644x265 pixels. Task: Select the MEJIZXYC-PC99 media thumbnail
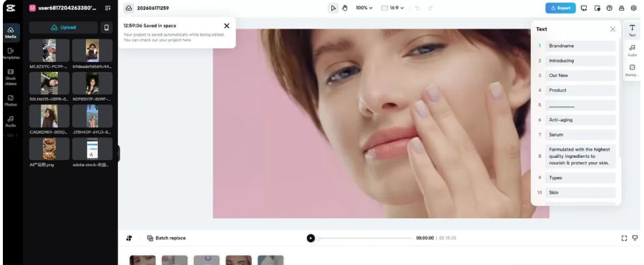pos(49,51)
